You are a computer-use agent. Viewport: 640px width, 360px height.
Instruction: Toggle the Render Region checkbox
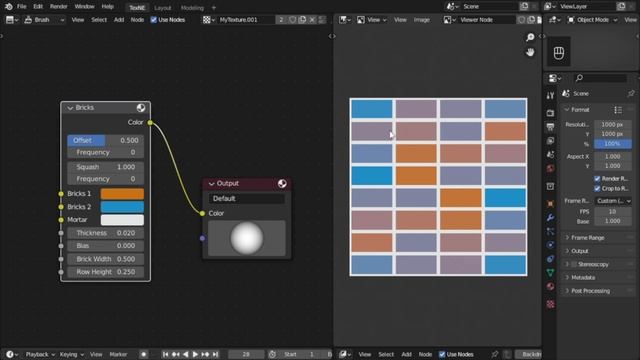(597, 179)
